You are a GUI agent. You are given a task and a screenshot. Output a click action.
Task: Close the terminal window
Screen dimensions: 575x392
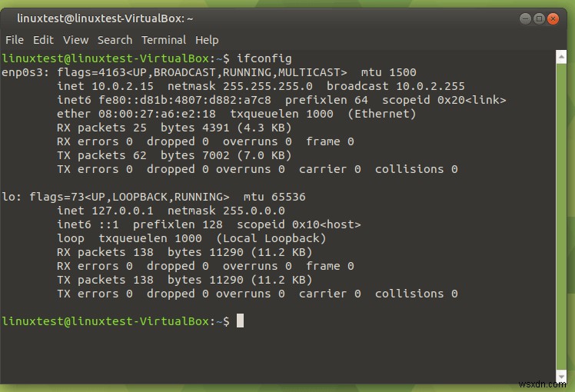pos(553,18)
